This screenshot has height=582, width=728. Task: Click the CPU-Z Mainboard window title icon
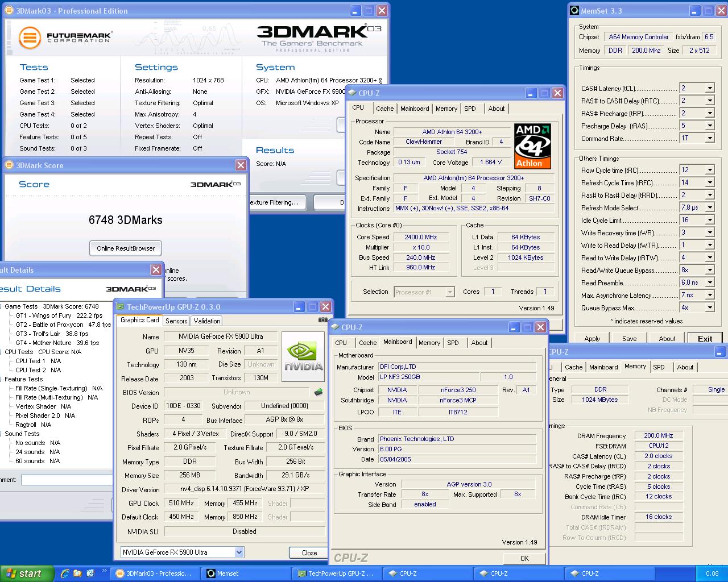click(335, 327)
